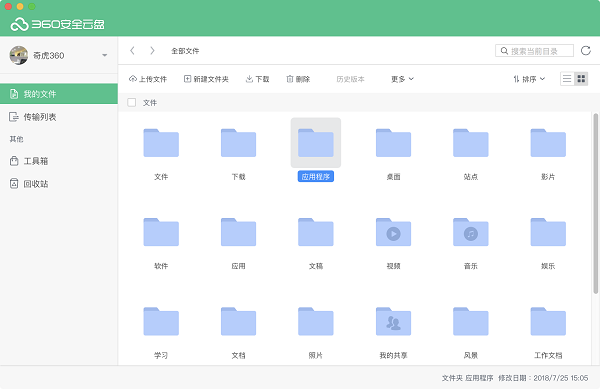Image resolution: width=600 pixels, height=389 pixels.
Task: Click the 其他 sidebar section label
Action: point(16,139)
